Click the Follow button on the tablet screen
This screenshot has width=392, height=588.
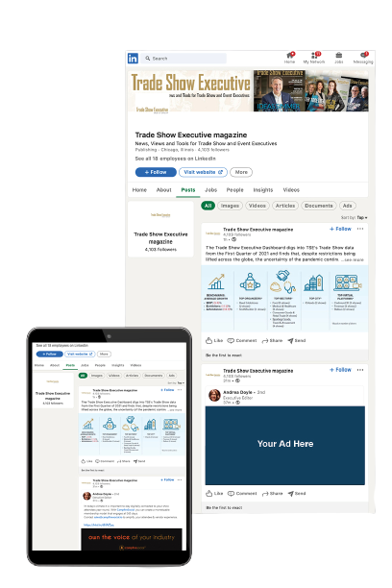pyautogui.click(x=50, y=354)
